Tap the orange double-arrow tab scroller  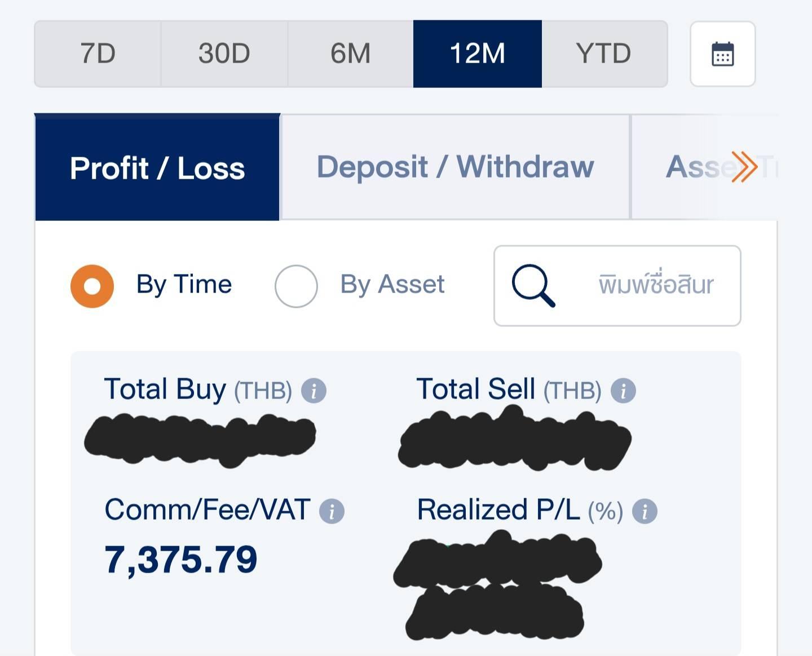coord(744,167)
